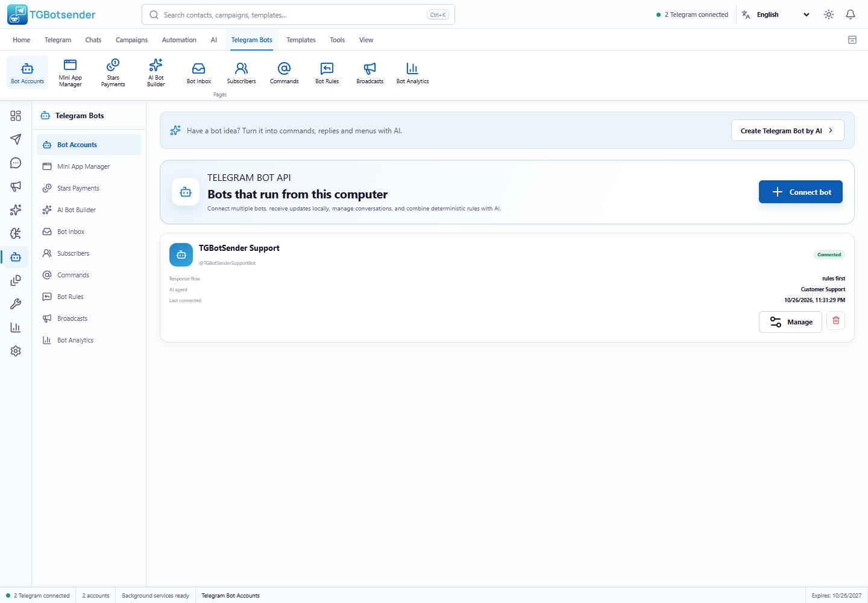
Task: Click the wrench icon in left rail
Action: 16,304
